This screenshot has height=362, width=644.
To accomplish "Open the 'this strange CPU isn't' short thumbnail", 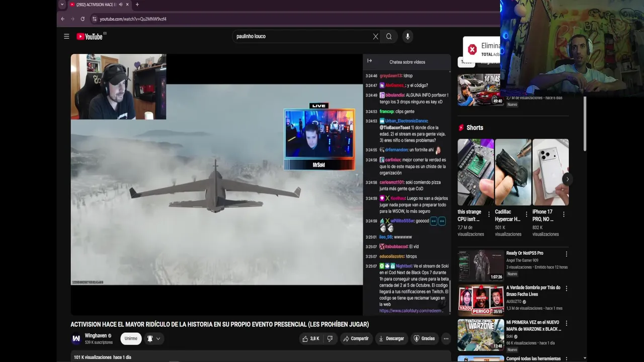I will 475,172.
